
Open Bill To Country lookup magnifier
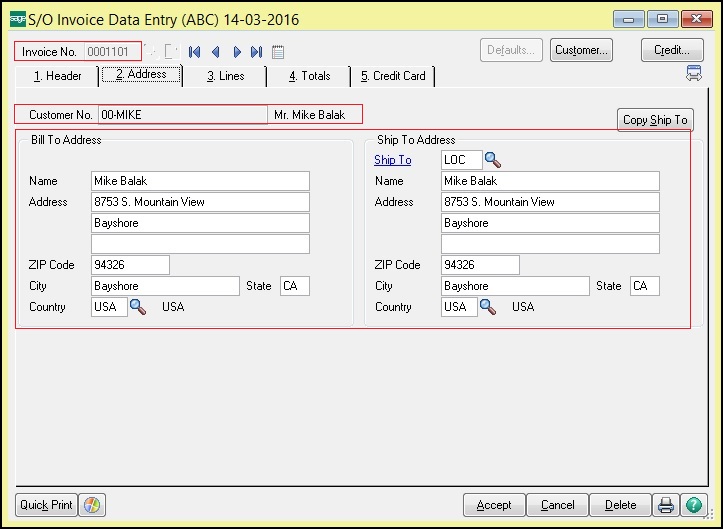click(138, 307)
